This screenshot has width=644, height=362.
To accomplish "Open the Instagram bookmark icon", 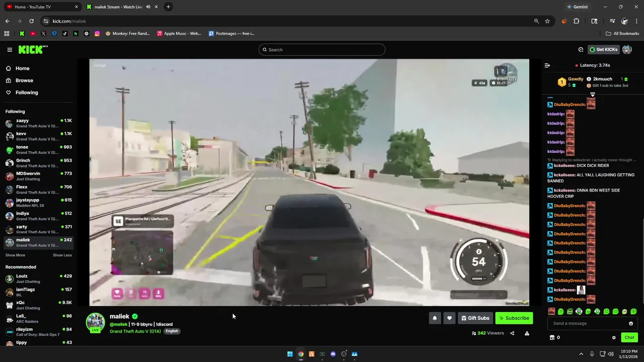I will [x=97, y=34].
